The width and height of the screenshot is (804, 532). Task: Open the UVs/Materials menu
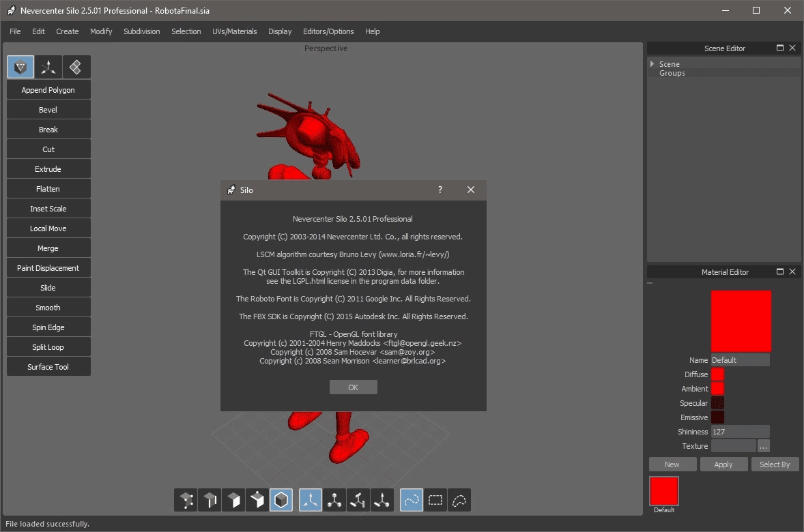(x=234, y=31)
